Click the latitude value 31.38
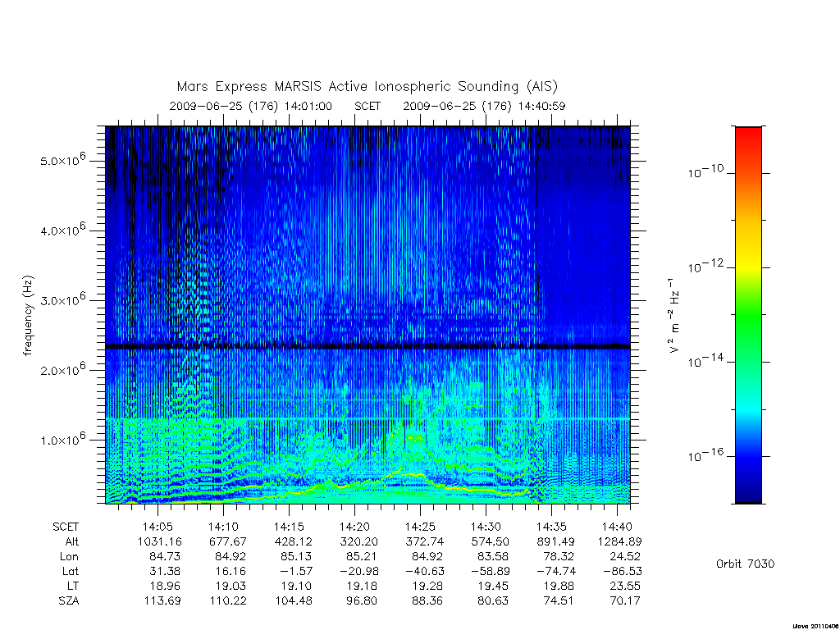 point(165,572)
